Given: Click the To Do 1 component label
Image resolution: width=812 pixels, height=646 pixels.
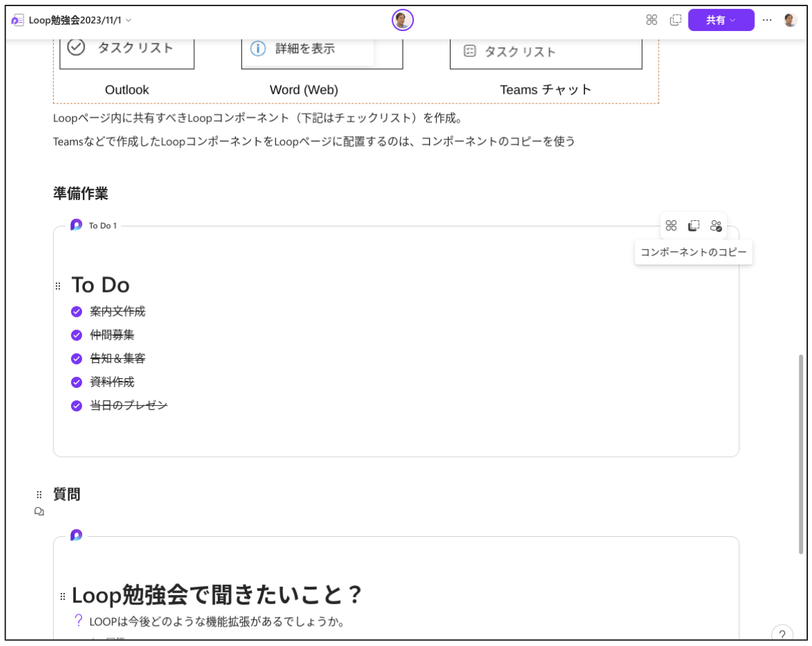Looking at the screenshot, I should 103,226.
